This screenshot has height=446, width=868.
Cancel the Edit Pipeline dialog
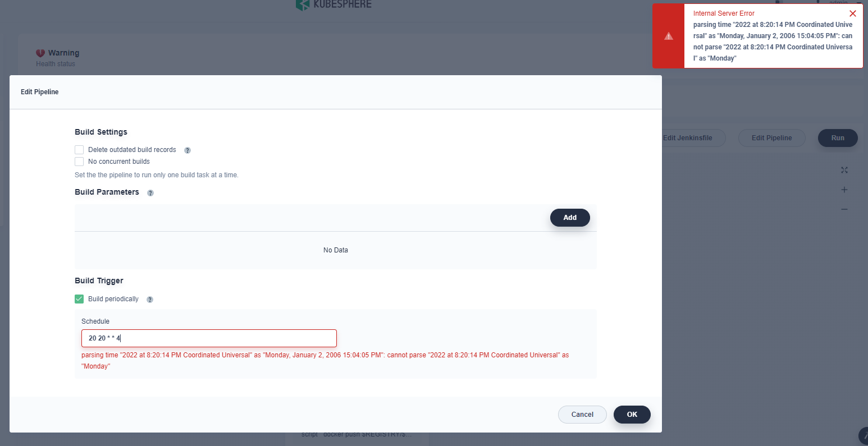582,414
